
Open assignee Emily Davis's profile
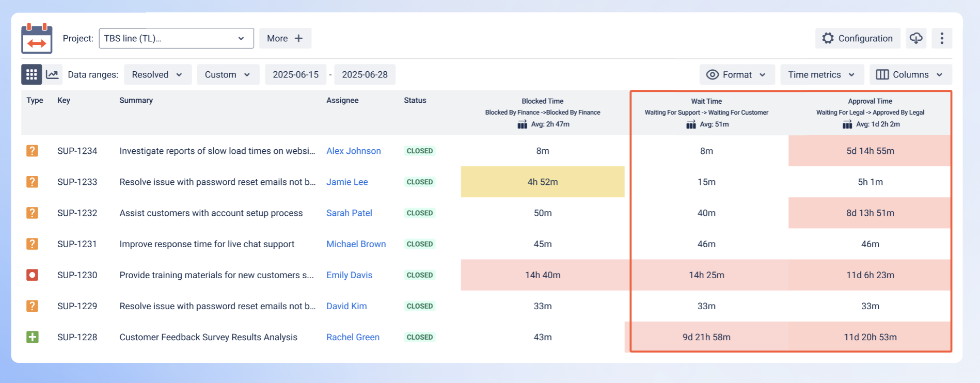point(349,275)
